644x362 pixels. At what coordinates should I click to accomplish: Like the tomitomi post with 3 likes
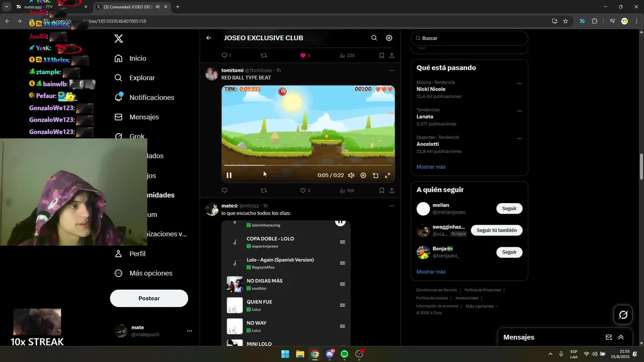click(x=305, y=191)
